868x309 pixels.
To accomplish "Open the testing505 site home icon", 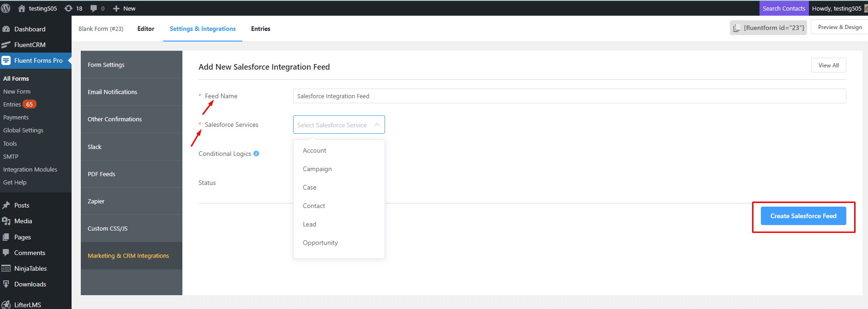I will (22, 8).
